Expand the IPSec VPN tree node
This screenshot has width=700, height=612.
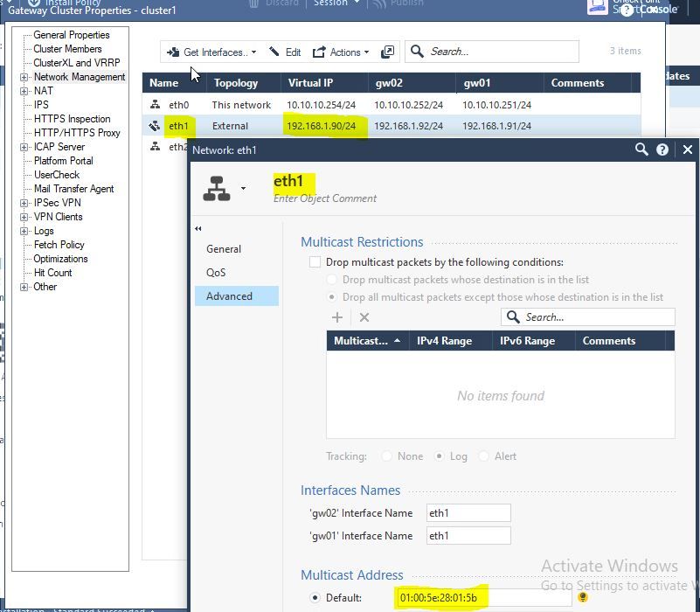(24, 203)
